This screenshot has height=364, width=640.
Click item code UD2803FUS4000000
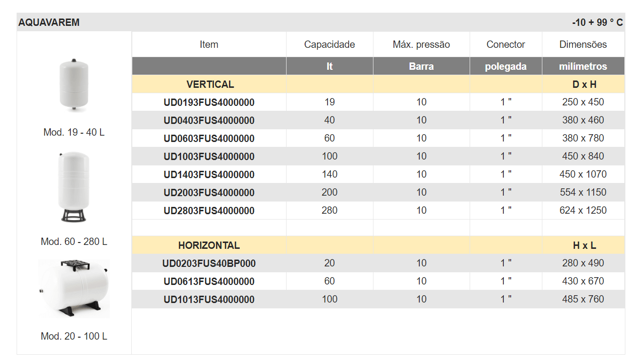coord(209,211)
